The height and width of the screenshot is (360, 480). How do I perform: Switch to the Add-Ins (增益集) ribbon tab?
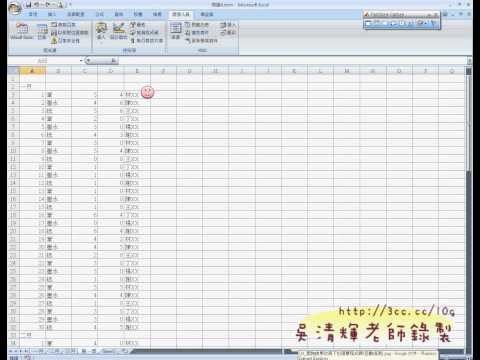coord(207,14)
